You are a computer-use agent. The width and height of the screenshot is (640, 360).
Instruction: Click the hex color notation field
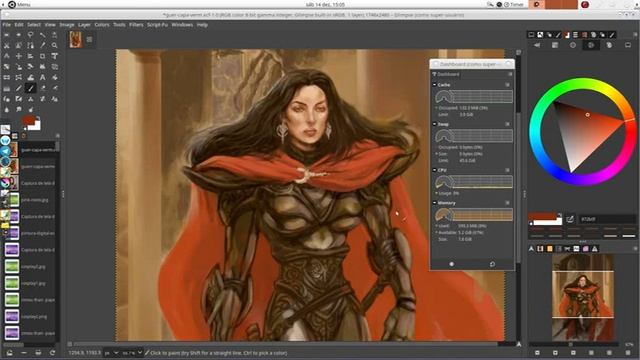(607, 219)
